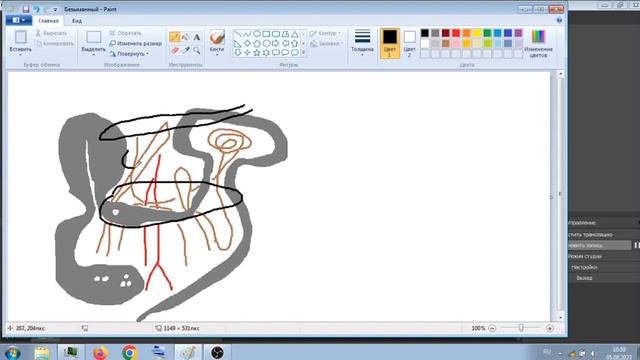Expand the shapes gallery with the More arrow

point(303,53)
